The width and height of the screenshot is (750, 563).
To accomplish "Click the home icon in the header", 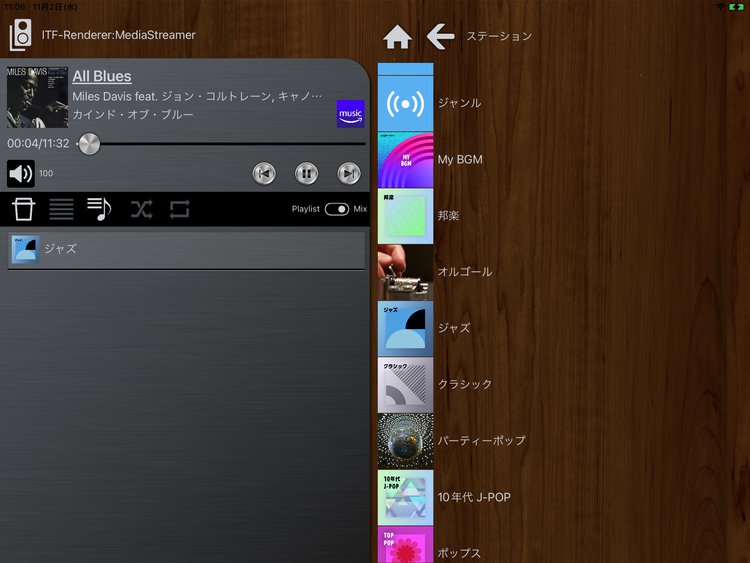I will click(x=397, y=37).
